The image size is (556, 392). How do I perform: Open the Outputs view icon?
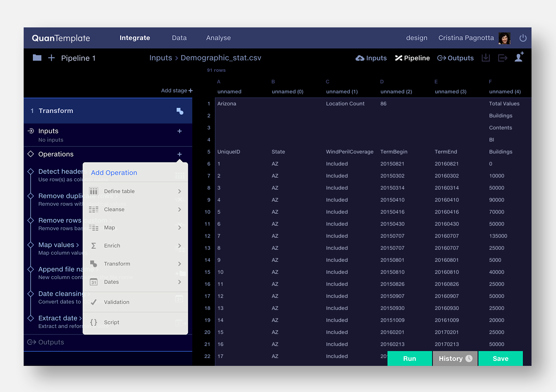coord(441,58)
